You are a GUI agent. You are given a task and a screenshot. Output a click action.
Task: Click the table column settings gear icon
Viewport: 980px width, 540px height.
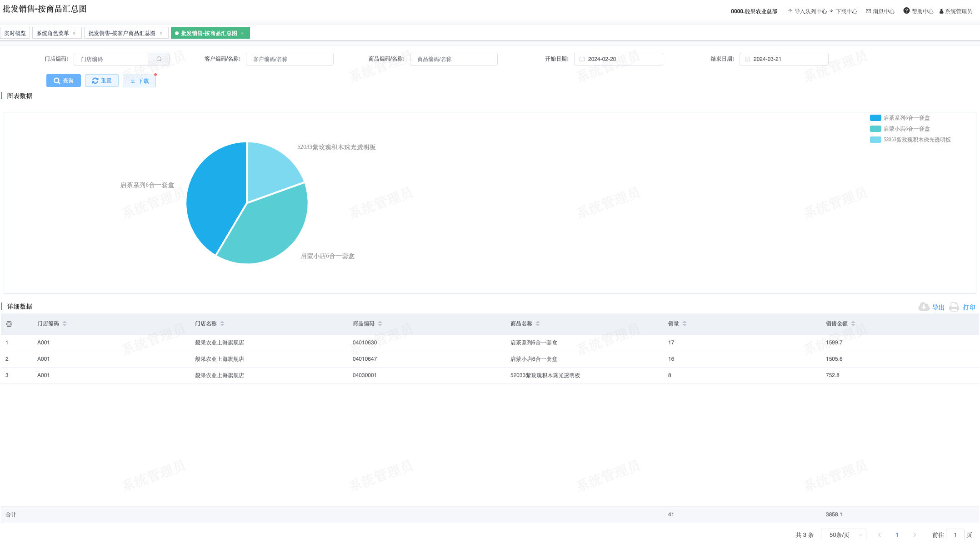pyautogui.click(x=9, y=324)
